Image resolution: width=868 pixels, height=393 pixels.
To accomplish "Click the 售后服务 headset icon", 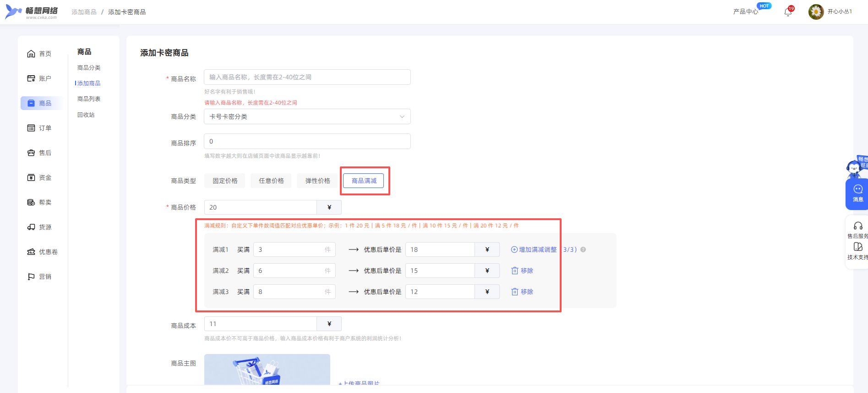I will (857, 226).
